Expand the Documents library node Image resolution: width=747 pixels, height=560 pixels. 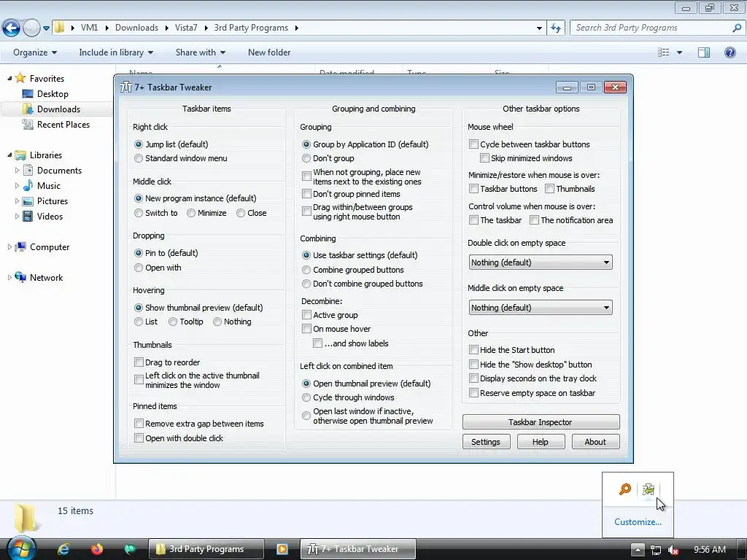(17, 170)
